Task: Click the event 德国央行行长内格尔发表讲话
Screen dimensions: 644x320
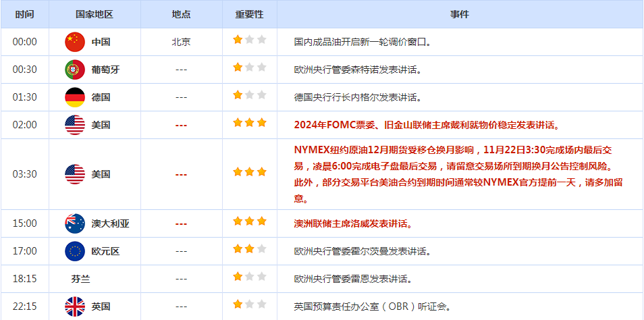Action: (358, 97)
